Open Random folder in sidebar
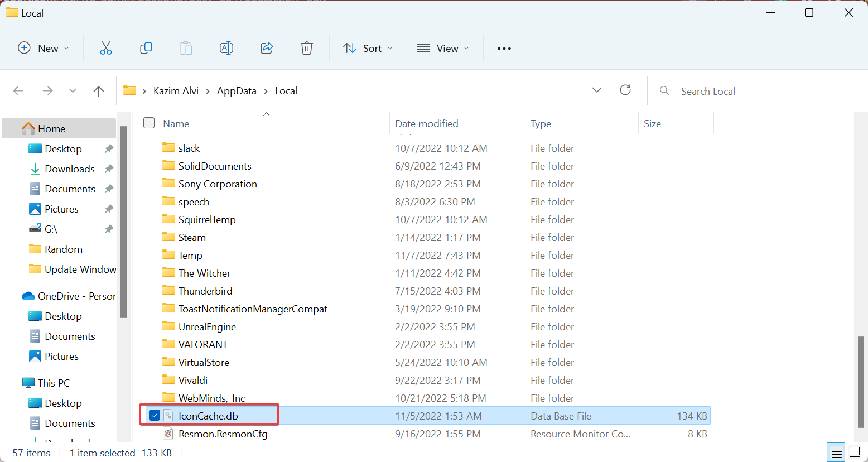 click(64, 249)
